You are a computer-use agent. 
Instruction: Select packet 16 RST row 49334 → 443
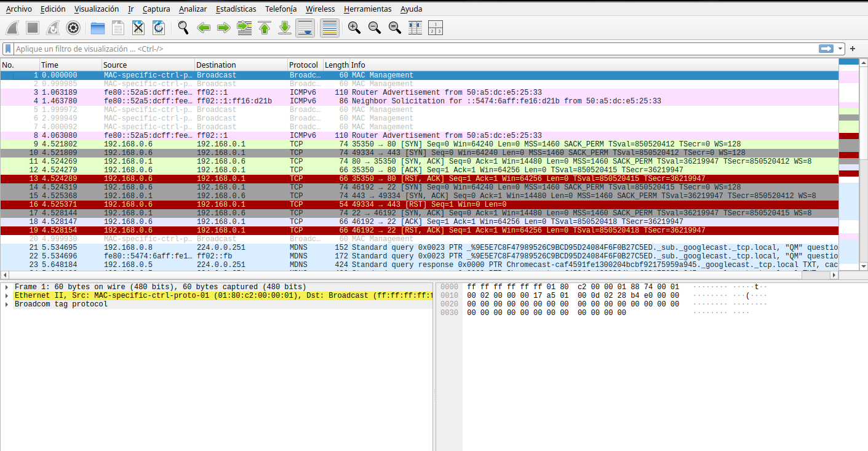coord(420,204)
